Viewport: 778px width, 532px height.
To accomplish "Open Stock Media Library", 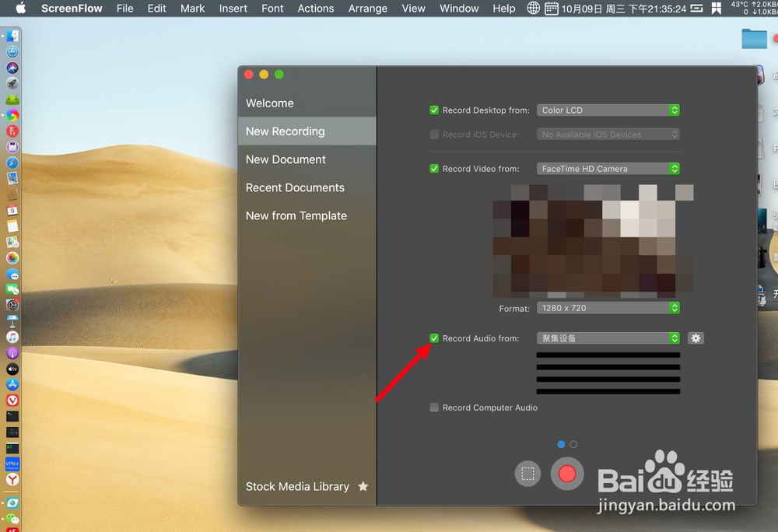I will tap(297, 486).
